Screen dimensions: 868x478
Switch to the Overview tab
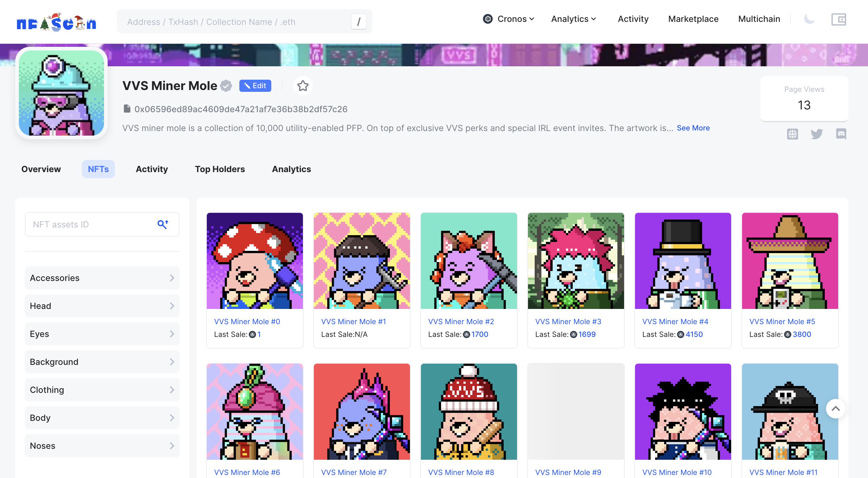(x=41, y=169)
